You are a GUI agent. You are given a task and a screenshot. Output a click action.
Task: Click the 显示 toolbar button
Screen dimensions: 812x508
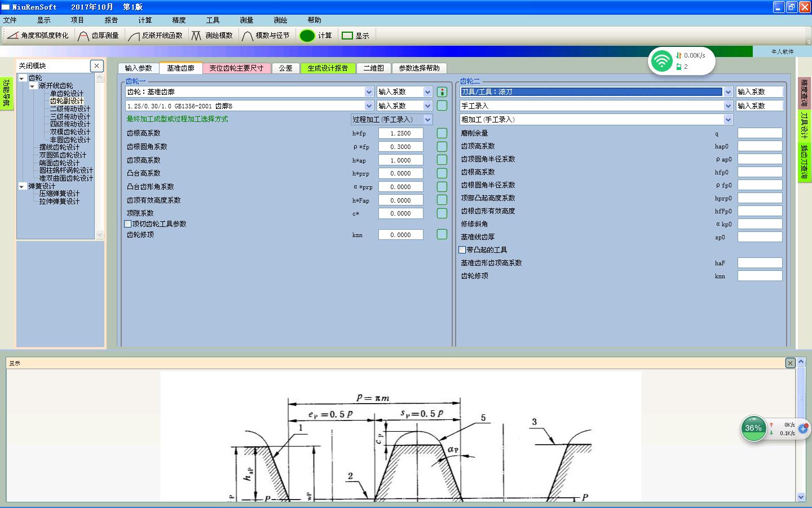[x=355, y=36]
